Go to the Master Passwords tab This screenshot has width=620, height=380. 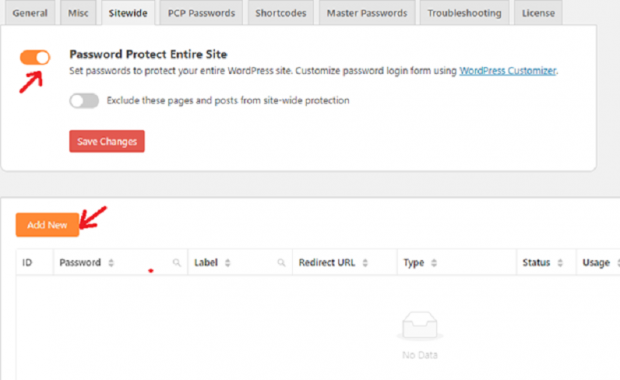point(367,13)
